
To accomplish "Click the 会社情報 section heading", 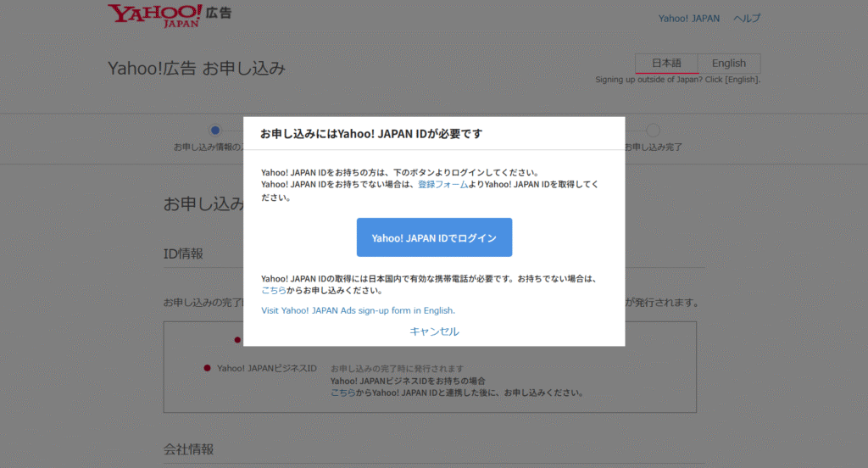I will [x=188, y=449].
